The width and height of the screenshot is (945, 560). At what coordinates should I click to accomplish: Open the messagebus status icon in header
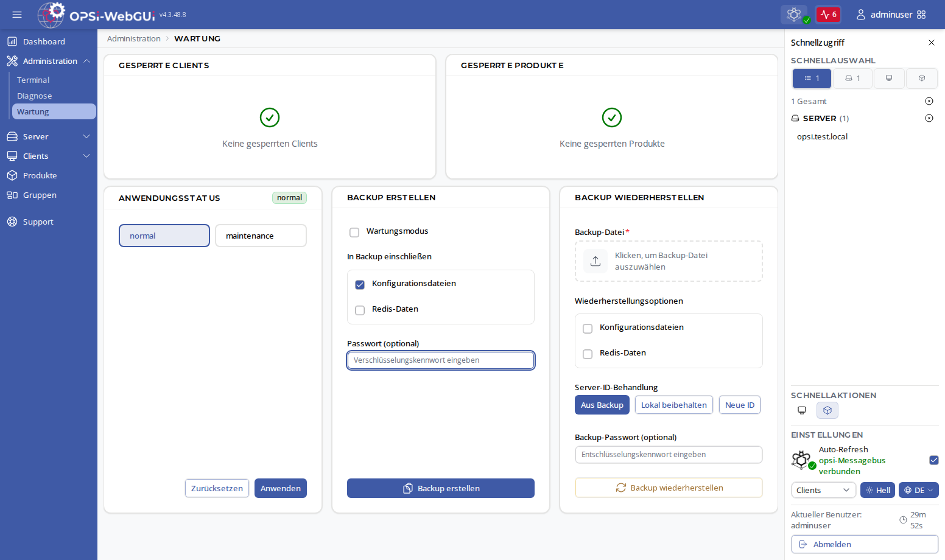click(795, 15)
